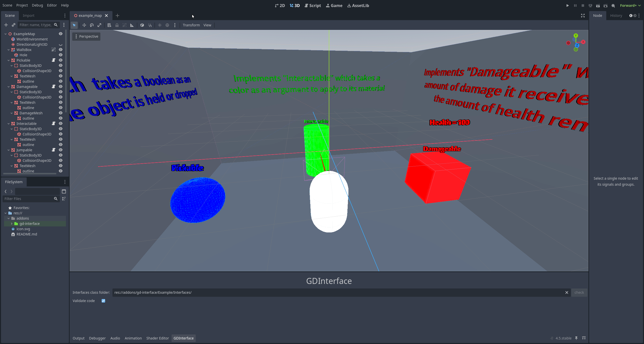Click Instantiate Child Scene link icon
Screen dimensions: 644x344
pyautogui.click(x=14, y=25)
